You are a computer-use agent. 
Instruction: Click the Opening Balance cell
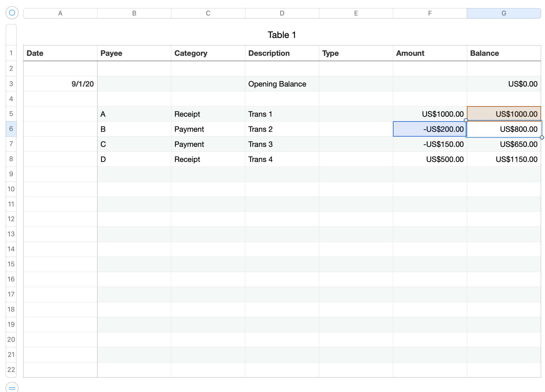pos(282,84)
